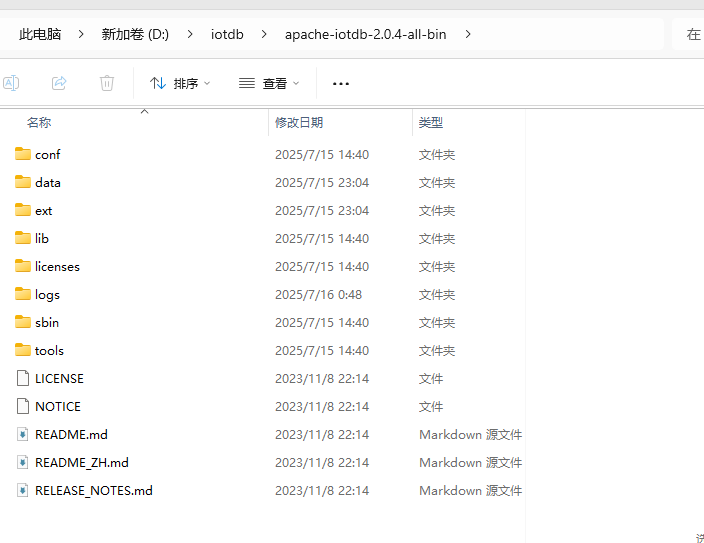Select the sbin folder icon
This screenshot has width=704, height=543.
[23, 322]
